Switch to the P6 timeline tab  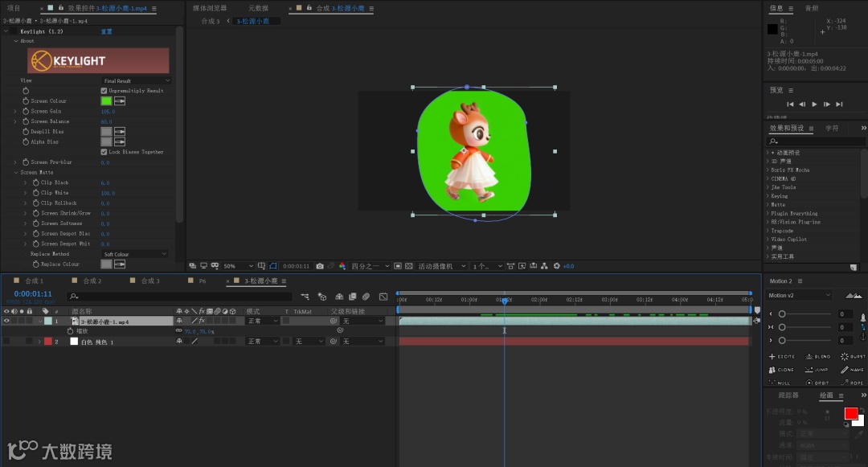tap(203, 281)
